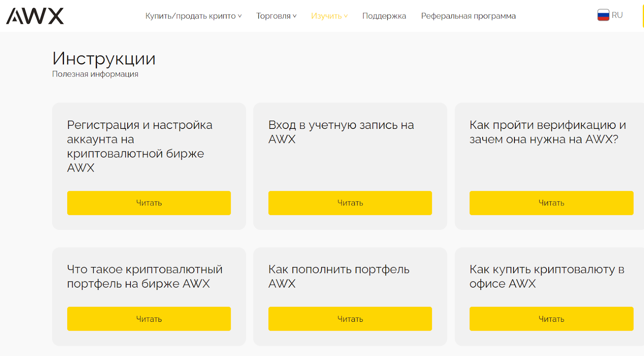Click Читать under Как купить криптовалюту в офисе

tap(551, 319)
